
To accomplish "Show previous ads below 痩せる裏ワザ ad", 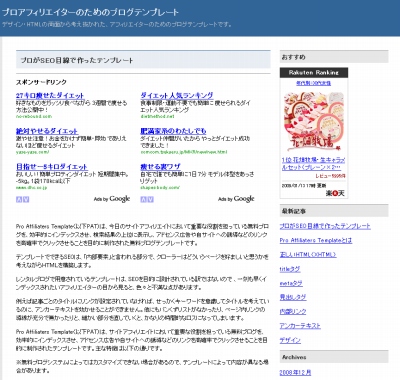I will tap(143, 199).
